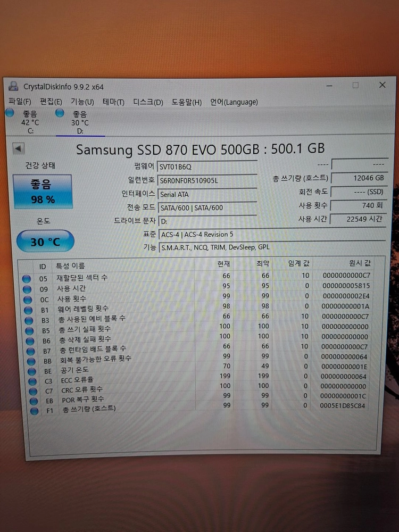Click the status icon of row F1
399x532 pixels.
34,411
